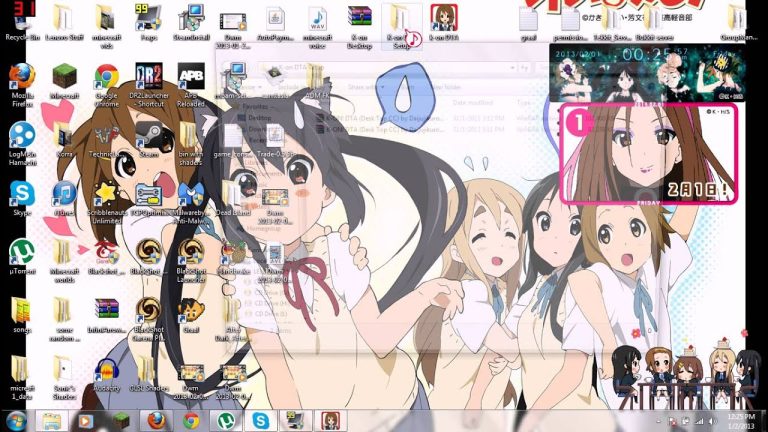Select the minecraft voice WAV file
Image resolution: width=768 pixels, height=432 pixels.
pos(317,25)
